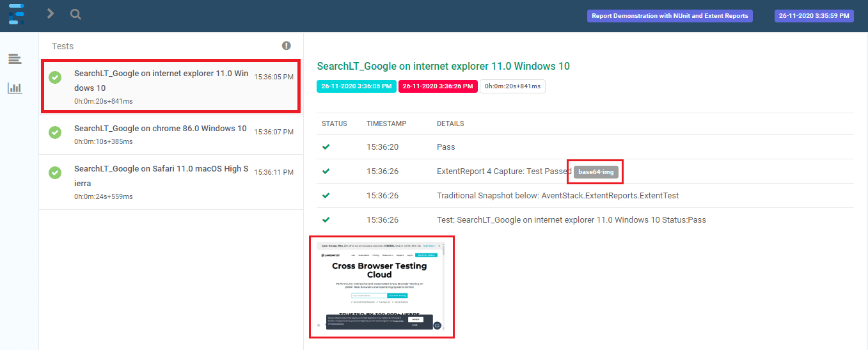868x350 pixels.
Task: Open the LambdaTest screenshot thumbnail
Action: 382,287
